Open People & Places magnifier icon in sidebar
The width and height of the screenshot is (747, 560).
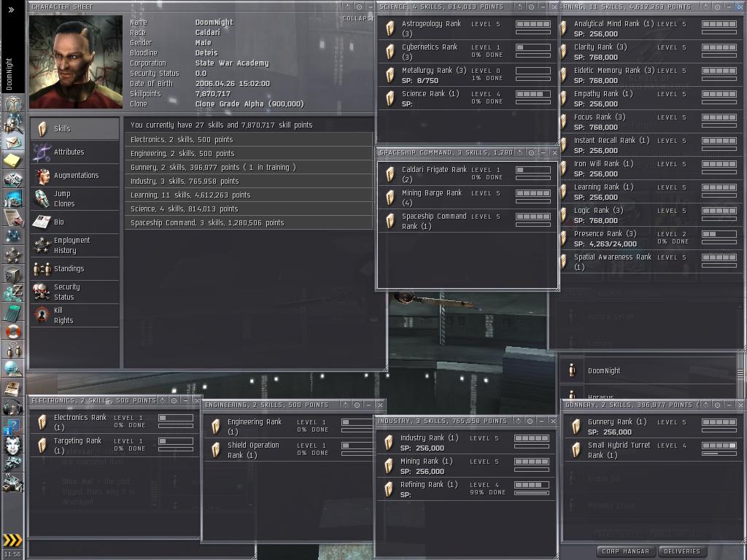12,122
